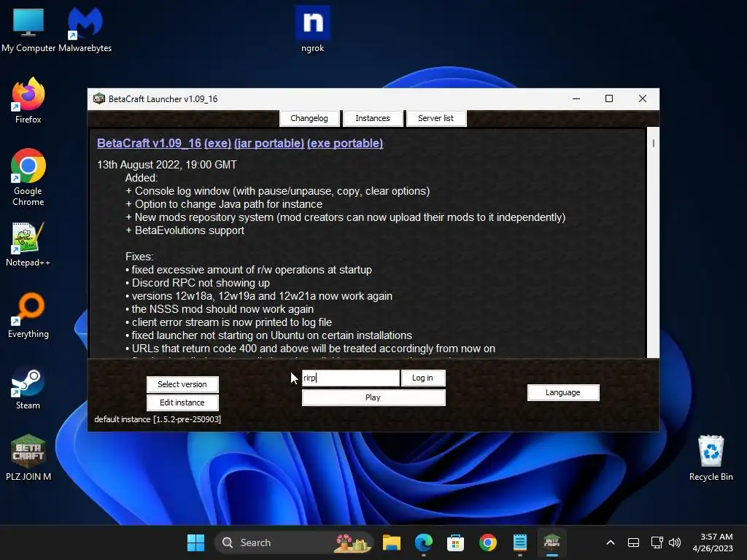Image resolution: width=747 pixels, height=560 pixels.
Task: Close the BetaCraft Launcher window
Action: pyautogui.click(x=642, y=98)
